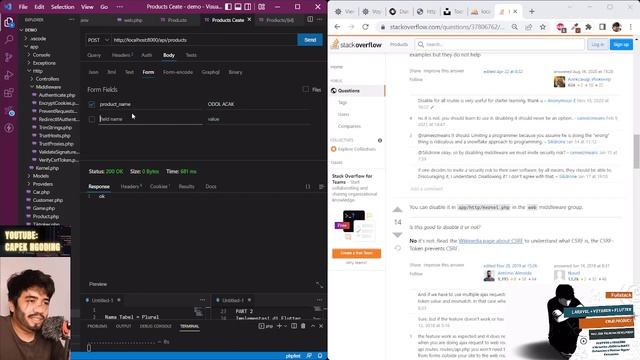Viewport: 640px width, 360px height.
Task: Send the POST request with the Send button
Action: click(310, 40)
